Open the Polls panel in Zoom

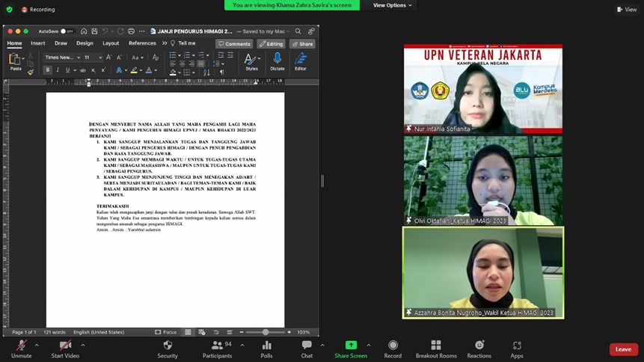(266, 346)
